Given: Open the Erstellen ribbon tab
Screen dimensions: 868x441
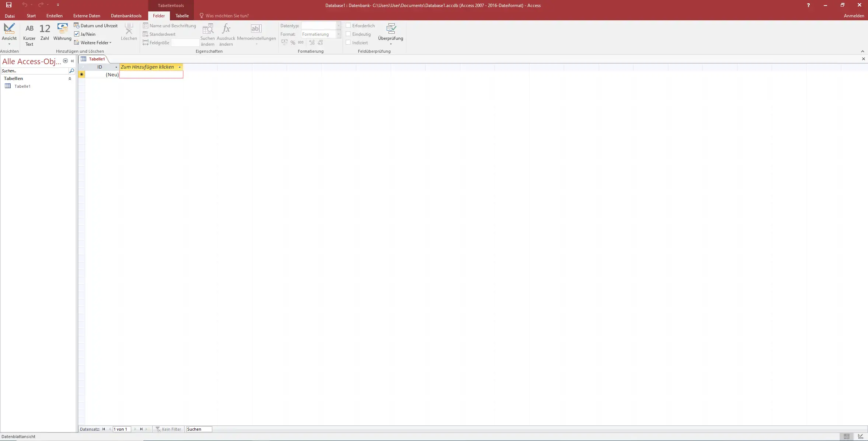Looking at the screenshot, I should pyautogui.click(x=54, y=16).
